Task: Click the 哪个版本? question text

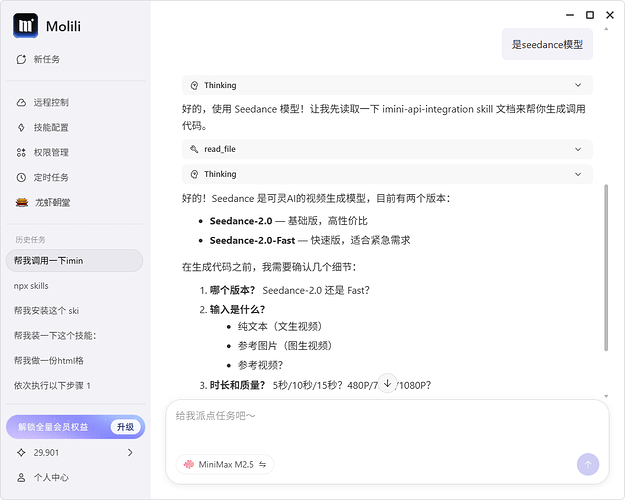Action: tap(232, 290)
